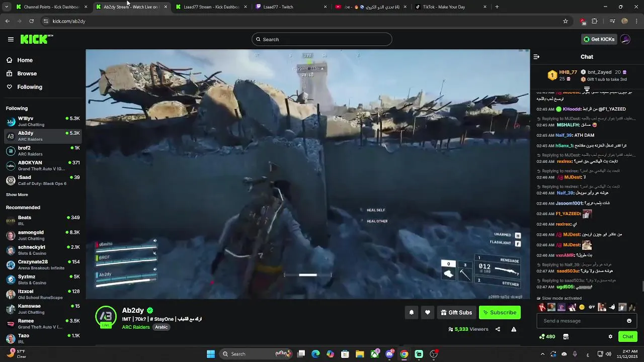Viewport: 644px width, 362px height.
Task: Open Kamswae recommended channel
Action: (43, 309)
